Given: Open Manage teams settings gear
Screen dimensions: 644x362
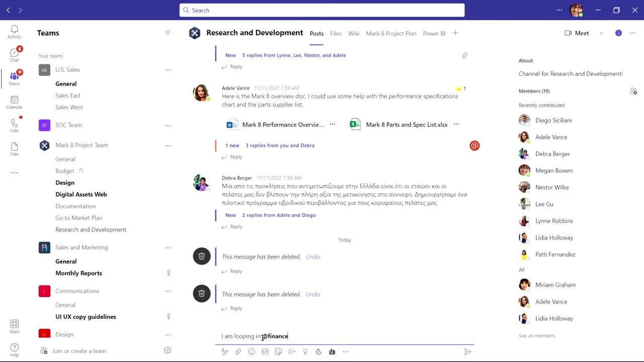Looking at the screenshot, I should point(168,350).
